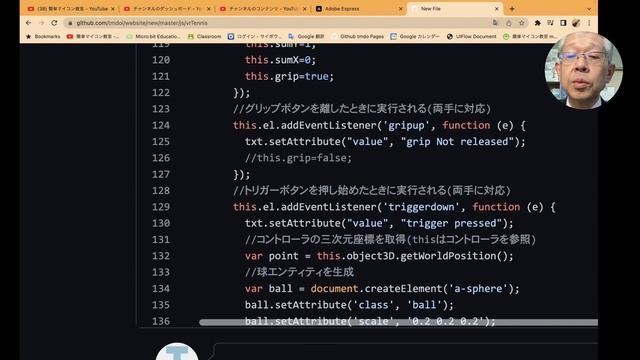The image size is (640, 360).
Task: Click the share icon in address bar
Action: (509, 23)
